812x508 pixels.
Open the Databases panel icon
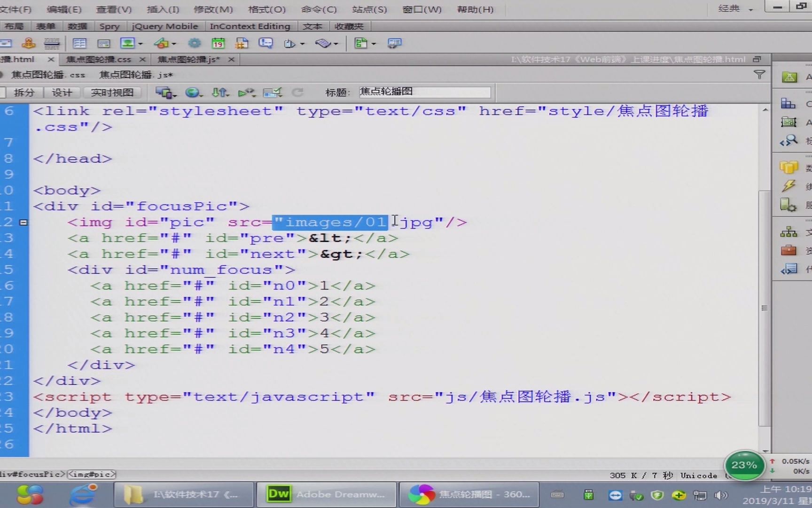(x=789, y=167)
